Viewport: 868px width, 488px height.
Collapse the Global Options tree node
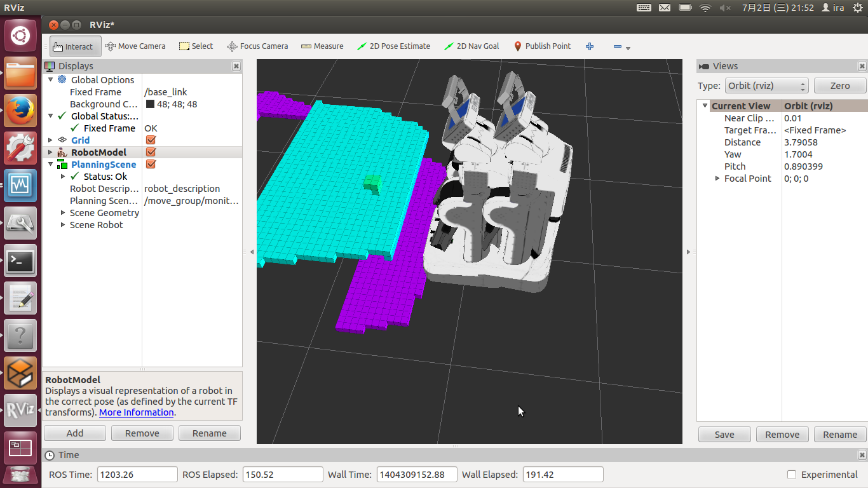coord(51,79)
